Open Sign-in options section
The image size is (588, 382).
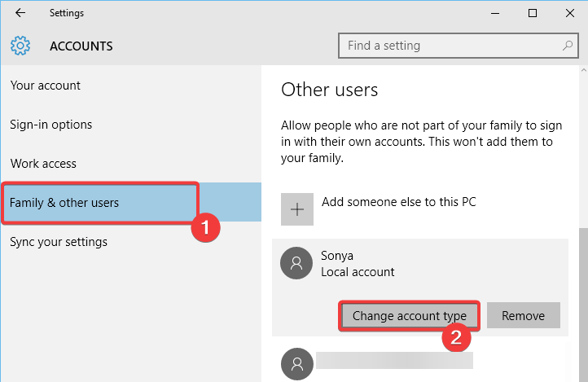50,125
